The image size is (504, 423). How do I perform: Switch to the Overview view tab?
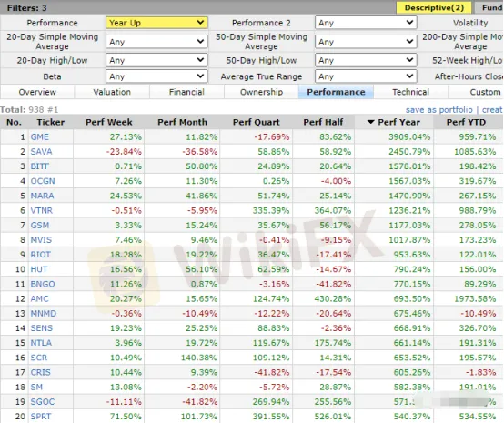(37, 92)
